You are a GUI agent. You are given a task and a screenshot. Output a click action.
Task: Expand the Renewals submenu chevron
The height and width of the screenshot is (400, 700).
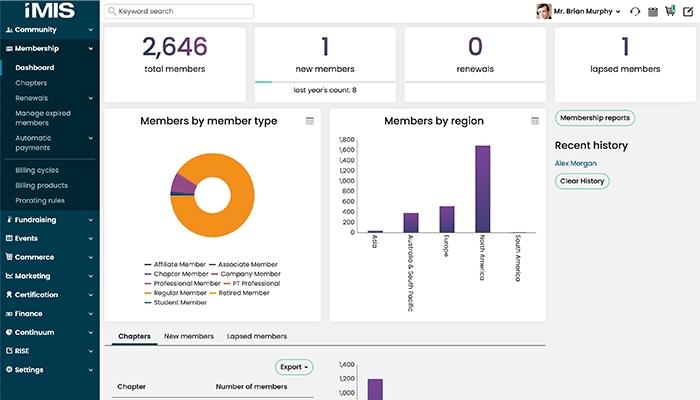coord(91,98)
